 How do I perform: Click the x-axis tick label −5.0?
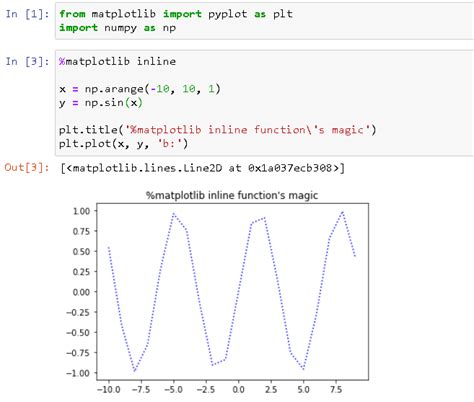[173, 389]
